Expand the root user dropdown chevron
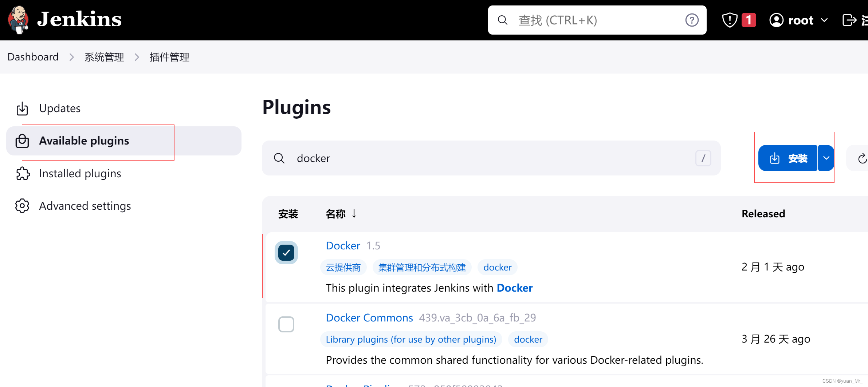 tap(824, 20)
